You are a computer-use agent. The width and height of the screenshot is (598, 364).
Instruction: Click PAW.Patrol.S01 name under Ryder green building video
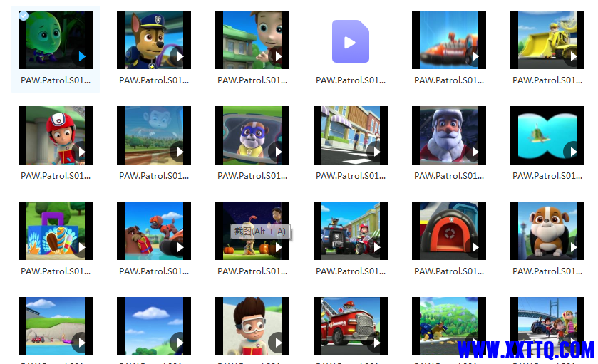click(x=252, y=80)
